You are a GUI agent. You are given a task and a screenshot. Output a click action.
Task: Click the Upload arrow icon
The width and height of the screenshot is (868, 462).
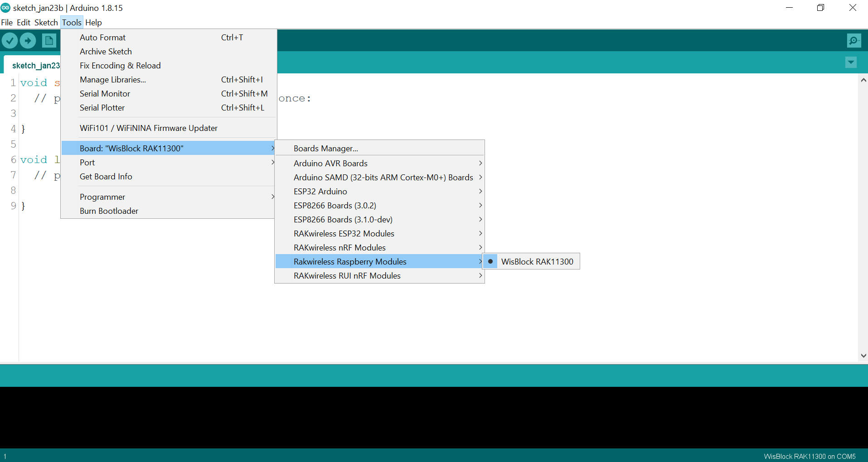click(28, 41)
